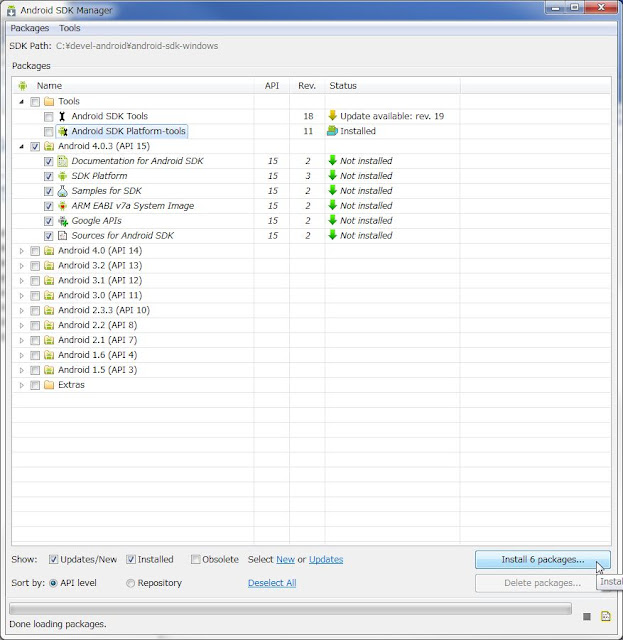Click the Android 2.2 (API 8) folder icon
Image resolution: width=623 pixels, height=640 pixels.
(x=49, y=325)
